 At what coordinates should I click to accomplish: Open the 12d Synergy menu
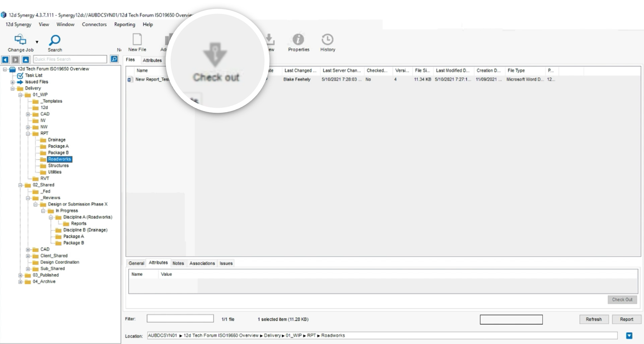pos(18,24)
